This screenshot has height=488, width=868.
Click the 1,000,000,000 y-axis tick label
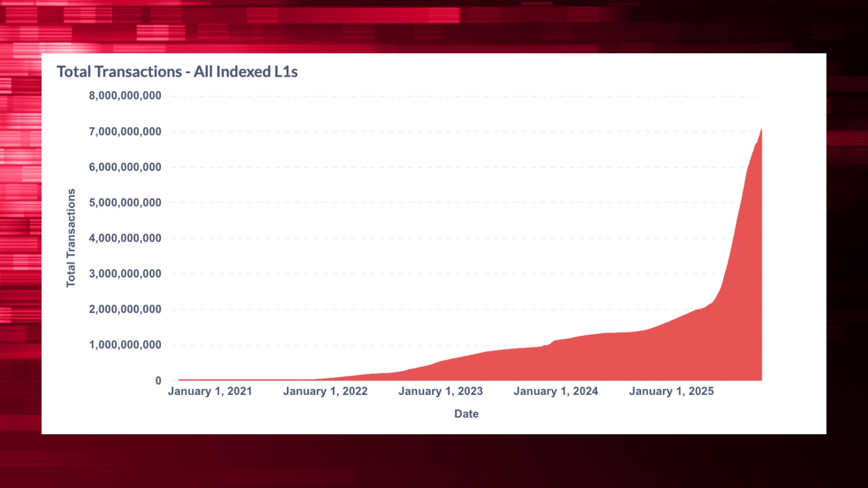click(x=125, y=345)
